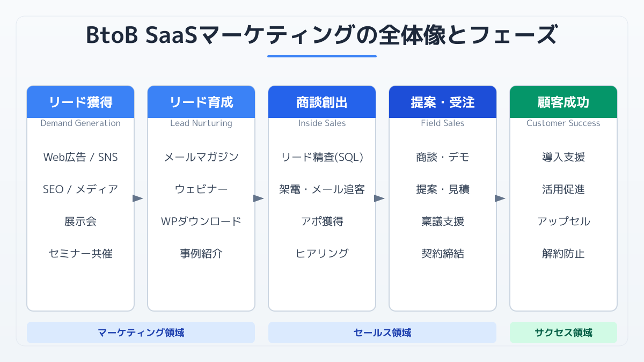
Task: Click the Web広告 / SNS item
Action: [x=80, y=157]
